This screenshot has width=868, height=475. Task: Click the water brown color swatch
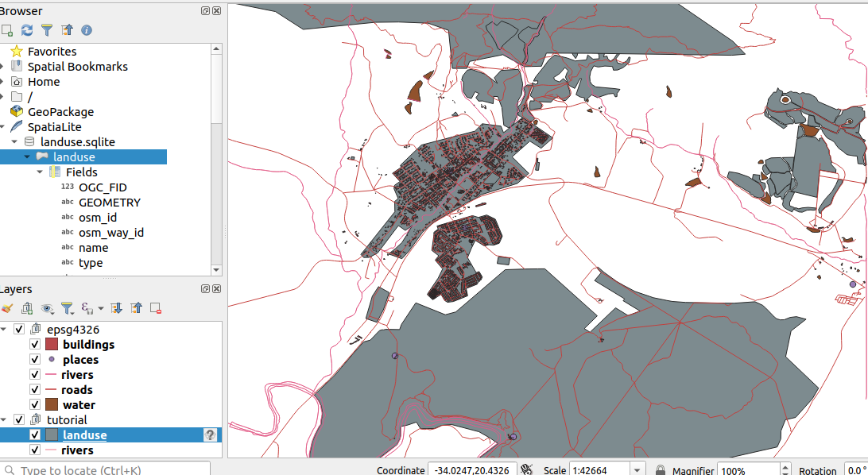(52, 405)
